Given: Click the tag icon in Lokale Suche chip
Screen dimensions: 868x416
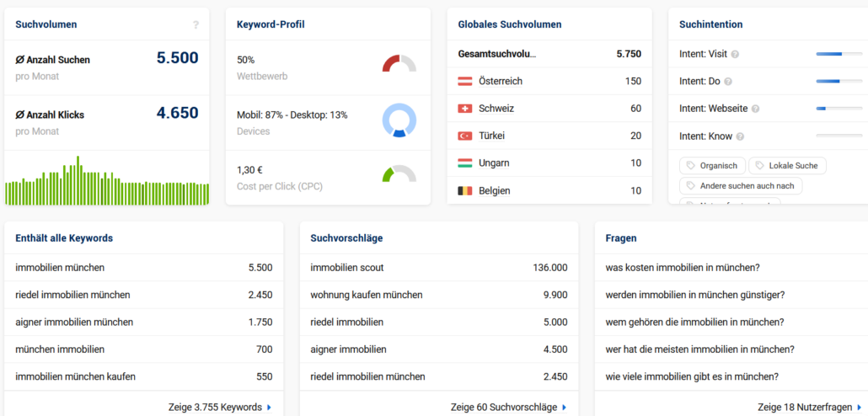Looking at the screenshot, I should (759, 165).
